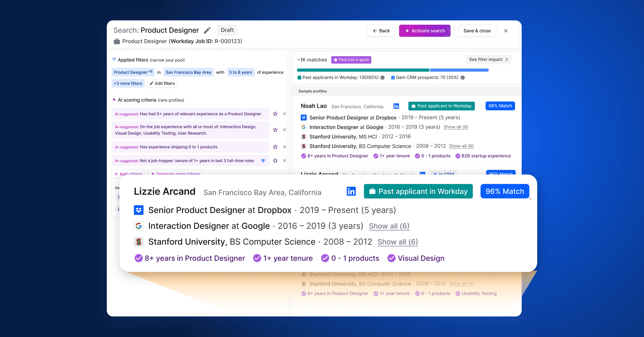
Task: Click the Edit filters button
Action: coord(162,83)
